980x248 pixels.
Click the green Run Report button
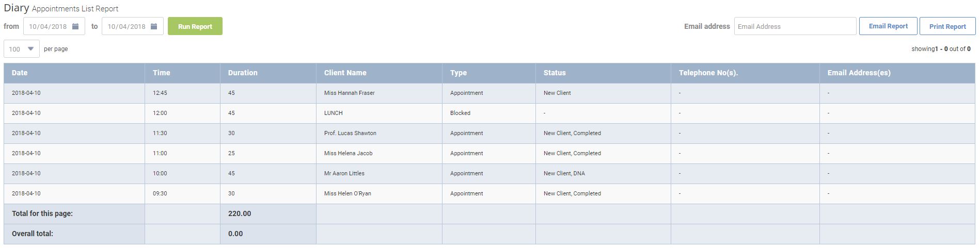[x=195, y=26]
